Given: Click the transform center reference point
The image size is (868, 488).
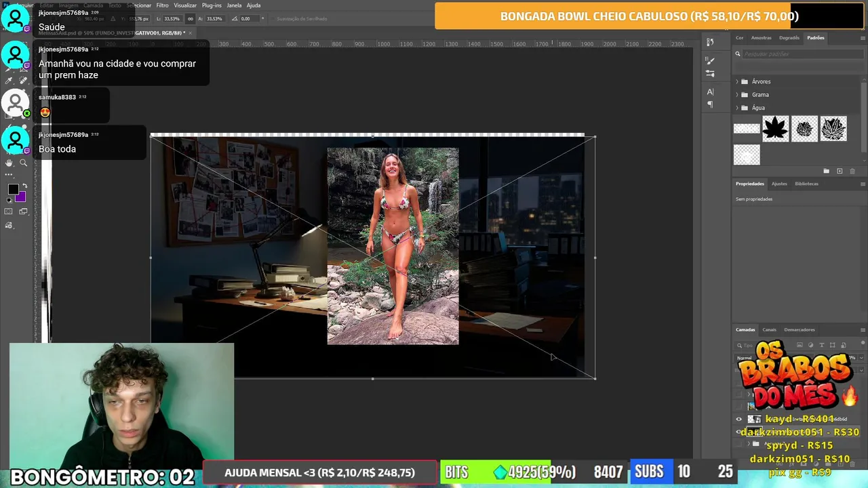Looking at the screenshot, I should coord(373,258).
